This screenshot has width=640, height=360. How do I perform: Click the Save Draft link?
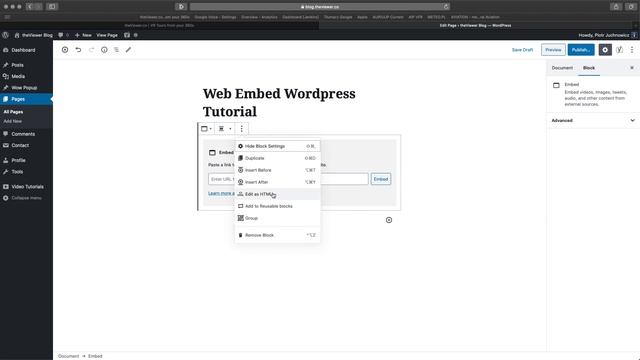click(x=522, y=50)
